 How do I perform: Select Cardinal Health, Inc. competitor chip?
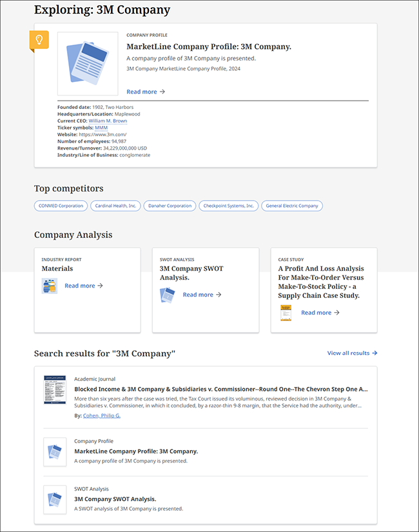(x=115, y=206)
